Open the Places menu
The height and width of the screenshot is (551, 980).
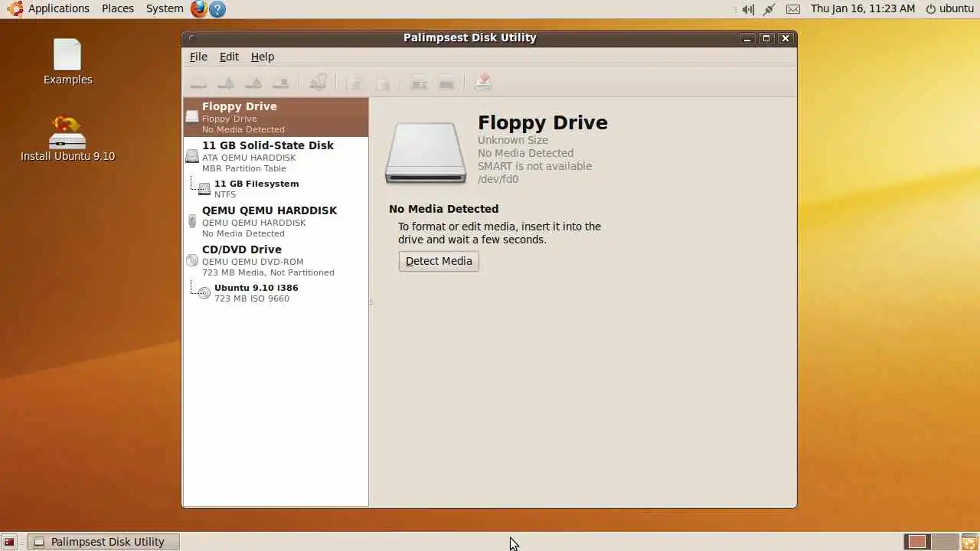pyautogui.click(x=118, y=8)
